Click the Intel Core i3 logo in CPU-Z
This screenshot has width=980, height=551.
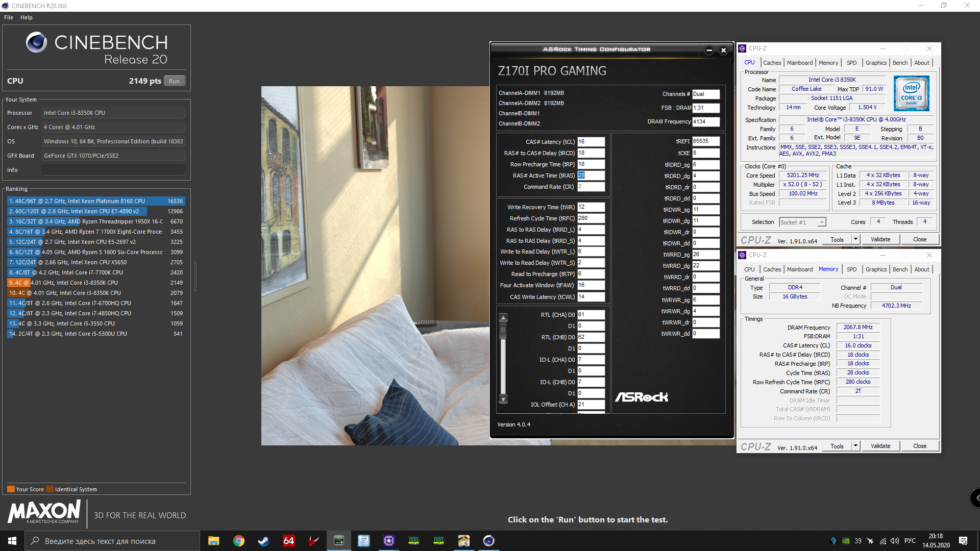912,93
